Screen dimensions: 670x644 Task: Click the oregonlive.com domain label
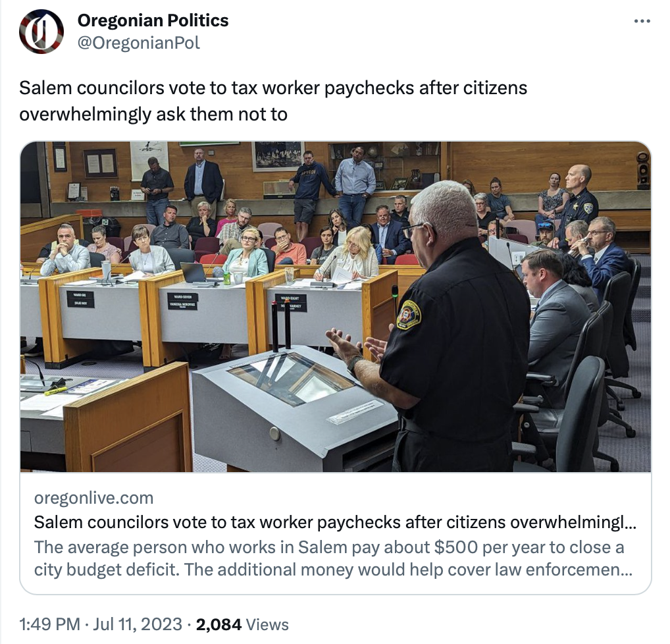coord(93,498)
